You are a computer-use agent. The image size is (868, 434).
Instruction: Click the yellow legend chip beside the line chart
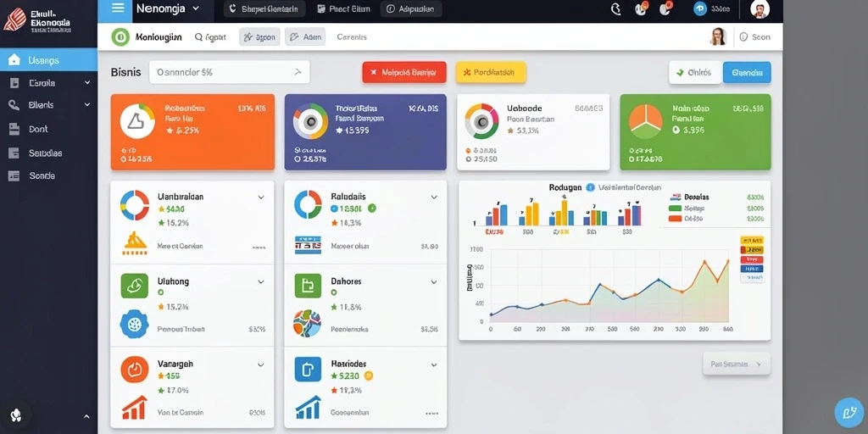[752, 240]
